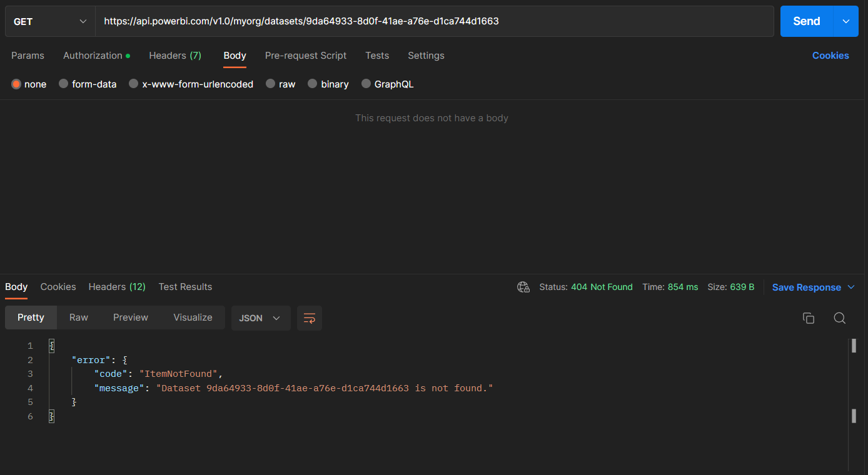
Task: Switch to the Pretty view
Action: [x=31, y=317]
